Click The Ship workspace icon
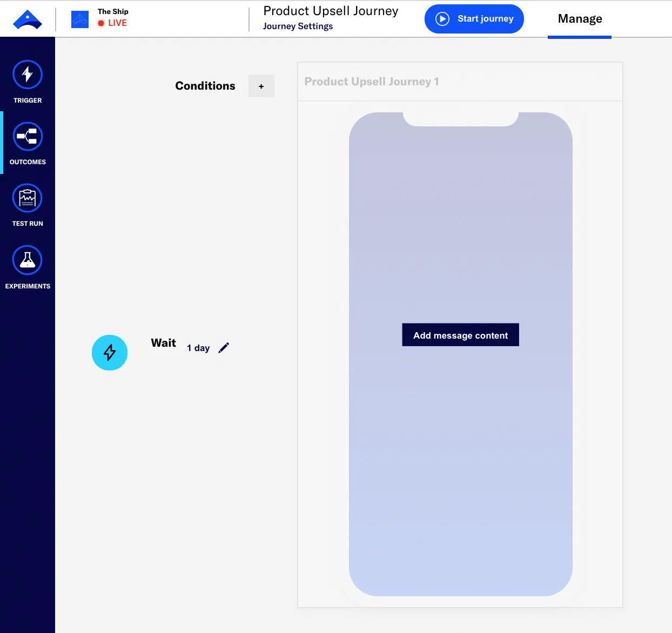Screen dimensions: 672x633 [x=79, y=19]
